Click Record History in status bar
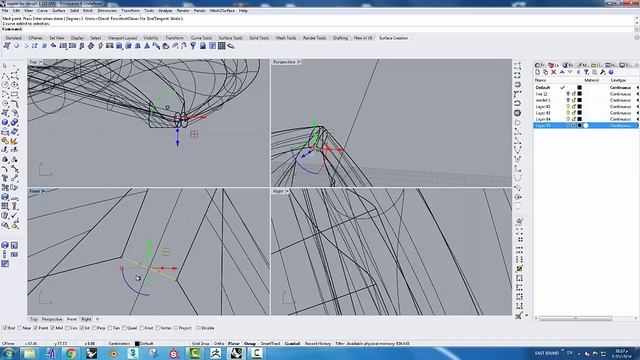Image resolution: width=640 pixels, height=360 pixels. coord(318,344)
